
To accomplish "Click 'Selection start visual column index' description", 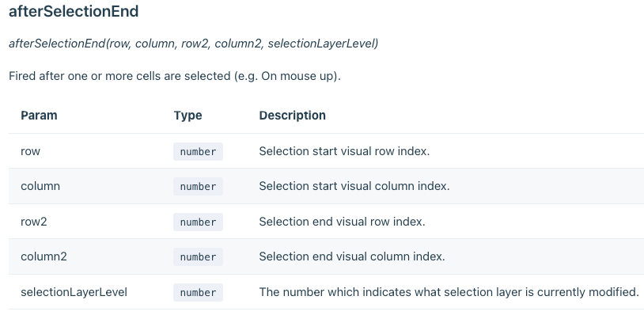I will [x=354, y=186].
